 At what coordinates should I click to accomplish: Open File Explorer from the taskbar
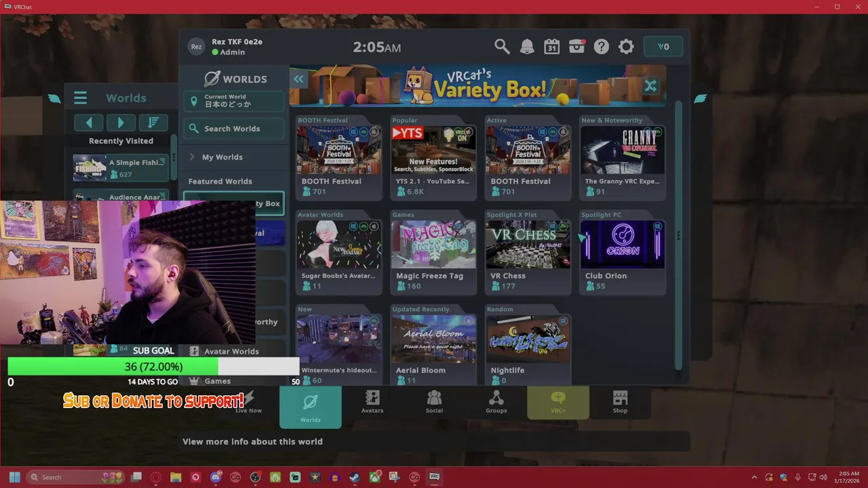coord(176,477)
